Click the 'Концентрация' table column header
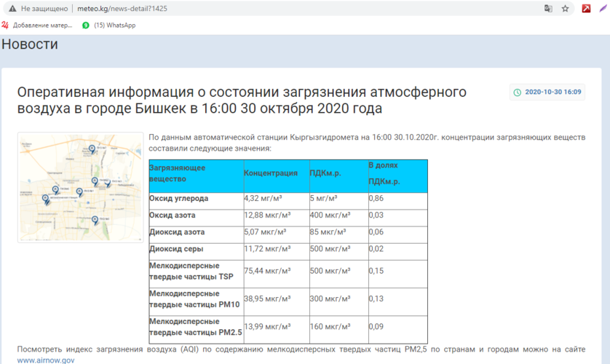This screenshot has width=610, height=364. coord(271,173)
